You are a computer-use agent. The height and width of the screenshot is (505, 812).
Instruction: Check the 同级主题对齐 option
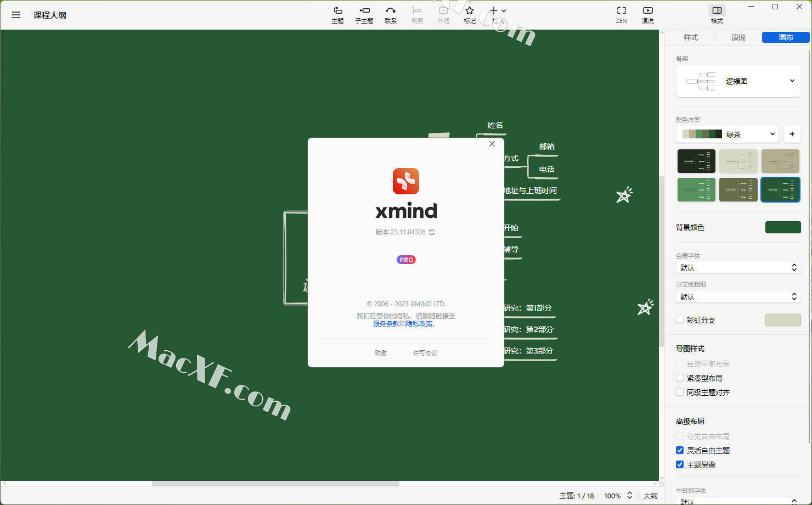tap(680, 392)
